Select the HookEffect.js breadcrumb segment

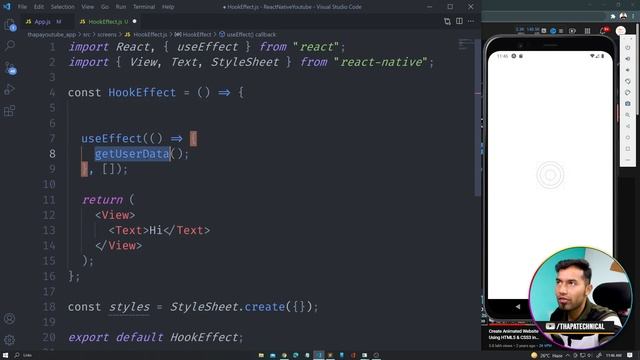click(x=146, y=35)
